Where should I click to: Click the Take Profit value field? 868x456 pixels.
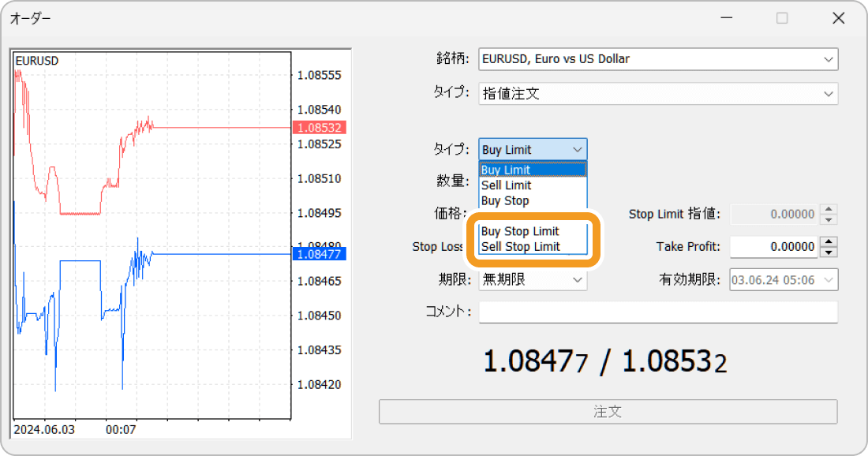tap(774, 247)
